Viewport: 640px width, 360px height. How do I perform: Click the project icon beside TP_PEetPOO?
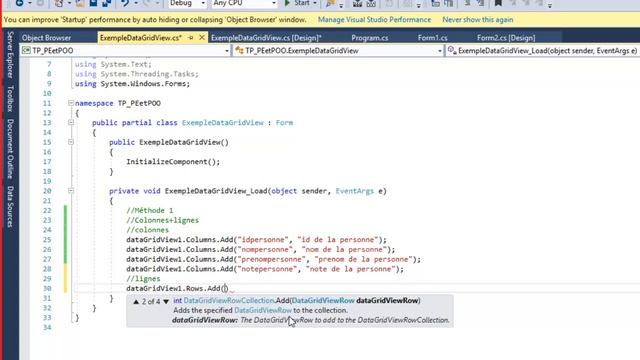26,50
